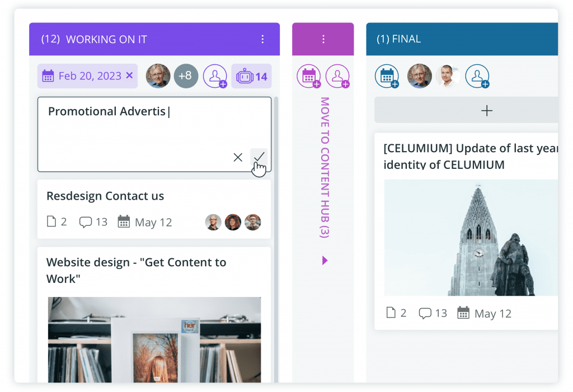Cancel new task with X icon
This screenshot has width=573, height=392.
(238, 157)
